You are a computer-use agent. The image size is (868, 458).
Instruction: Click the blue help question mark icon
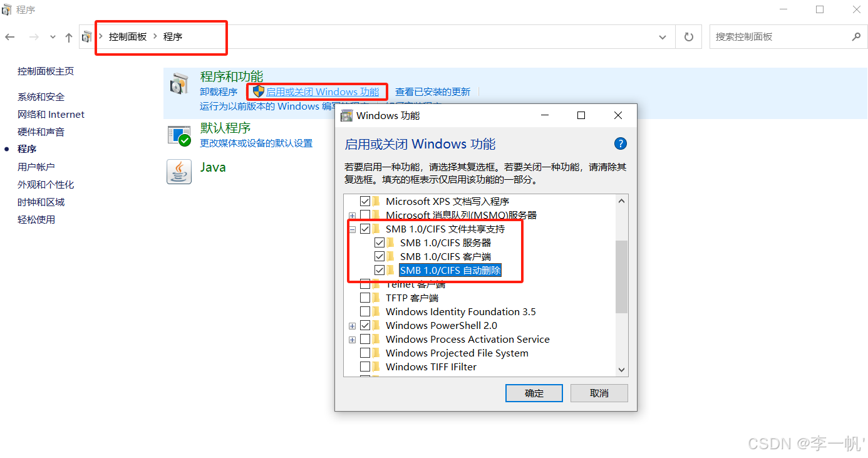point(620,143)
